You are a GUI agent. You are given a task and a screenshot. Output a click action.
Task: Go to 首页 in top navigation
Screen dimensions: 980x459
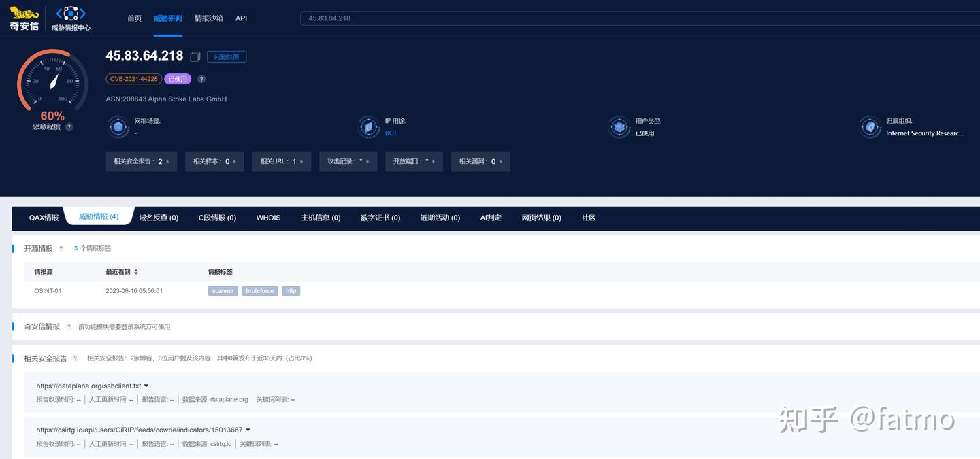coord(134,18)
